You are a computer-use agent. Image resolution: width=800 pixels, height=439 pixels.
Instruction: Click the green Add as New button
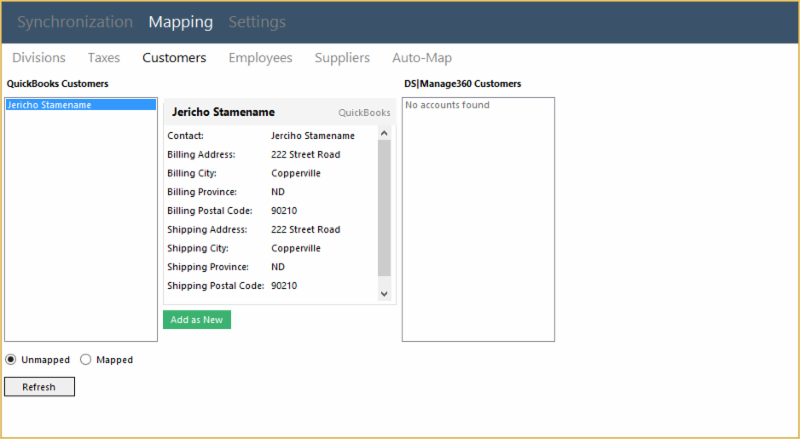click(197, 320)
